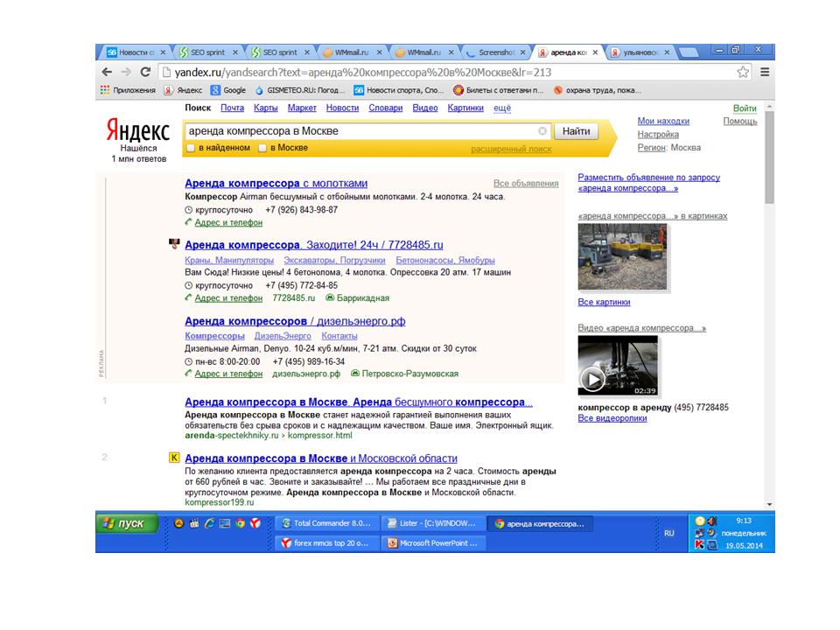Viewport: 840px width, 630px height.
Task: Click the scrollbar down arrow
Action: pos(770,504)
